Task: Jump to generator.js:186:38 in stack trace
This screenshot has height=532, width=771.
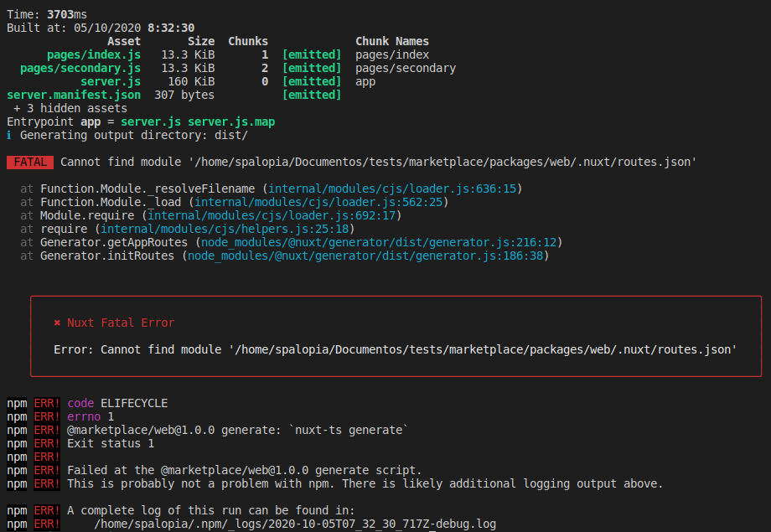Action: coord(365,256)
